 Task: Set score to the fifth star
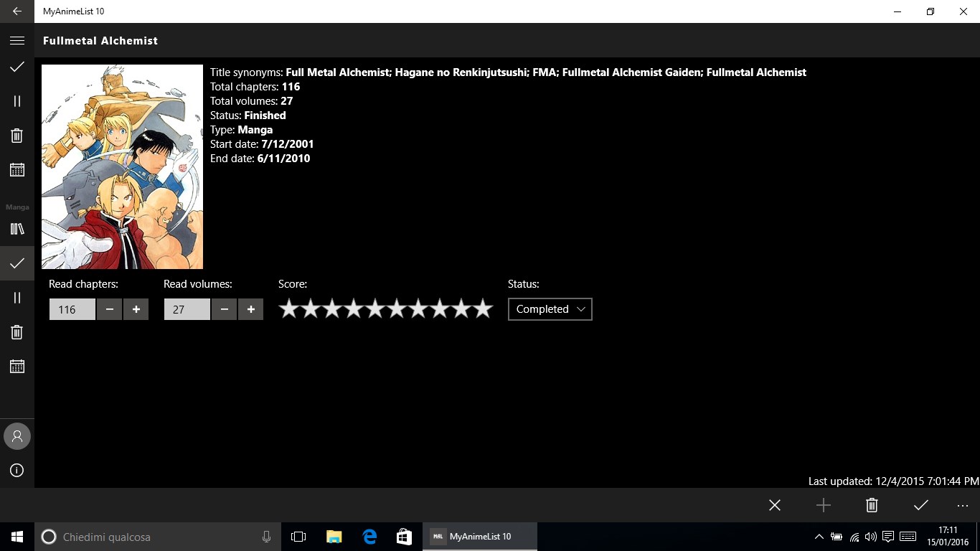pyautogui.click(x=375, y=309)
